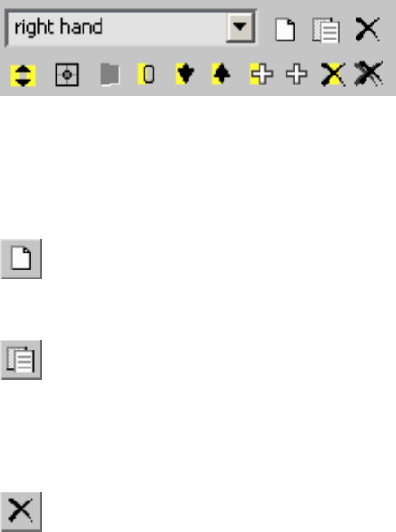
Task: Click the yellow up arrow icon
Action: coord(221,74)
